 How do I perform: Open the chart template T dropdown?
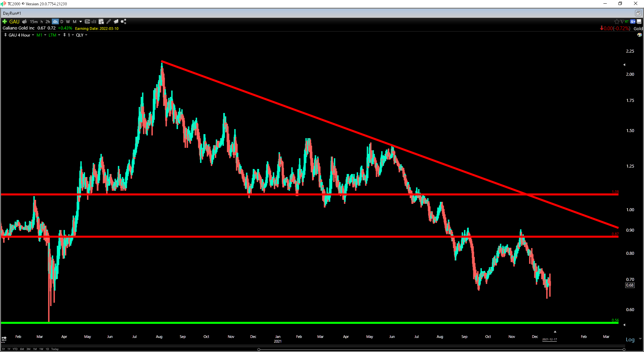(x=88, y=21)
